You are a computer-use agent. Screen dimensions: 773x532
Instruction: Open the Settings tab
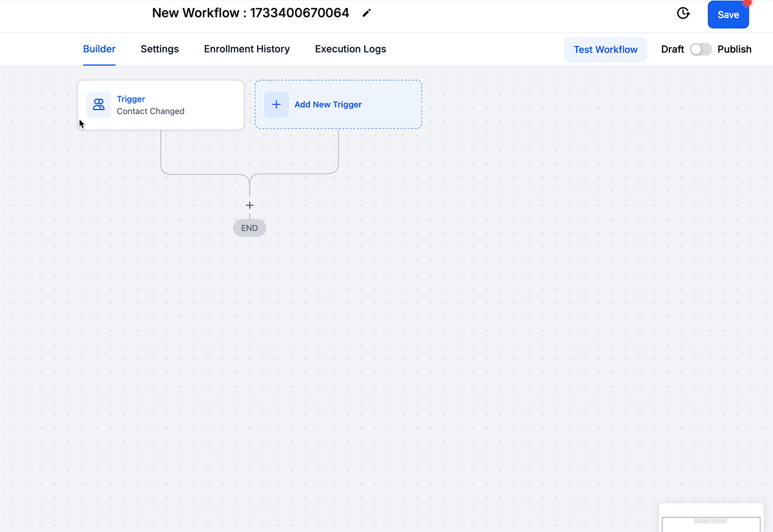pyautogui.click(x=160, y=49)
